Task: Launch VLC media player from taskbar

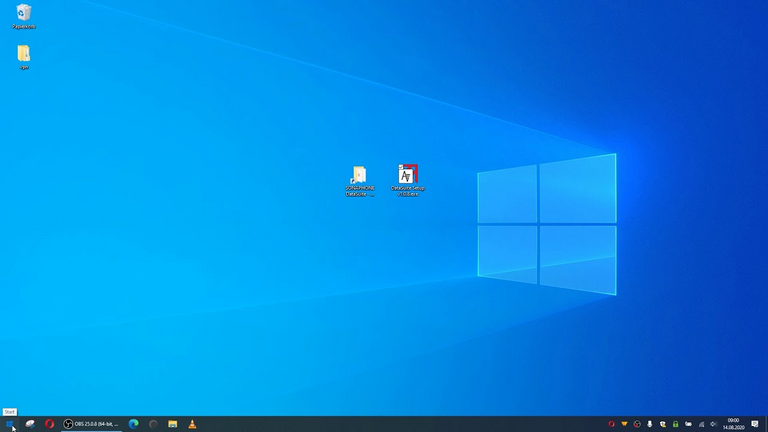Action: 192,424
